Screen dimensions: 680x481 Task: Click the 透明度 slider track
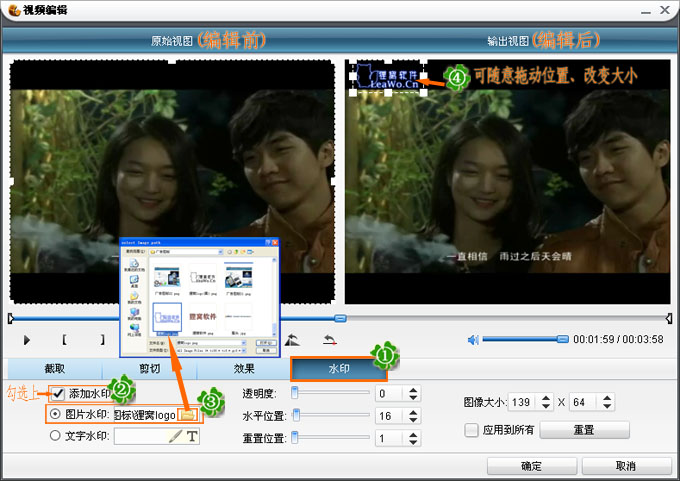[330, 393]
